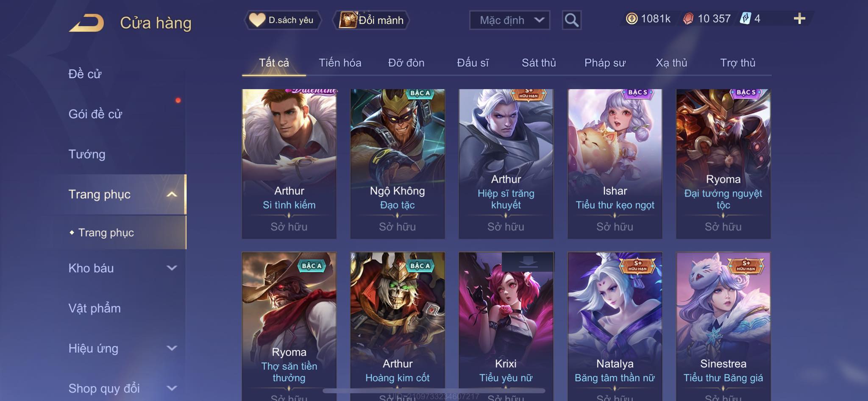Expand the Kho báu sidebar section

coord(172,268)
